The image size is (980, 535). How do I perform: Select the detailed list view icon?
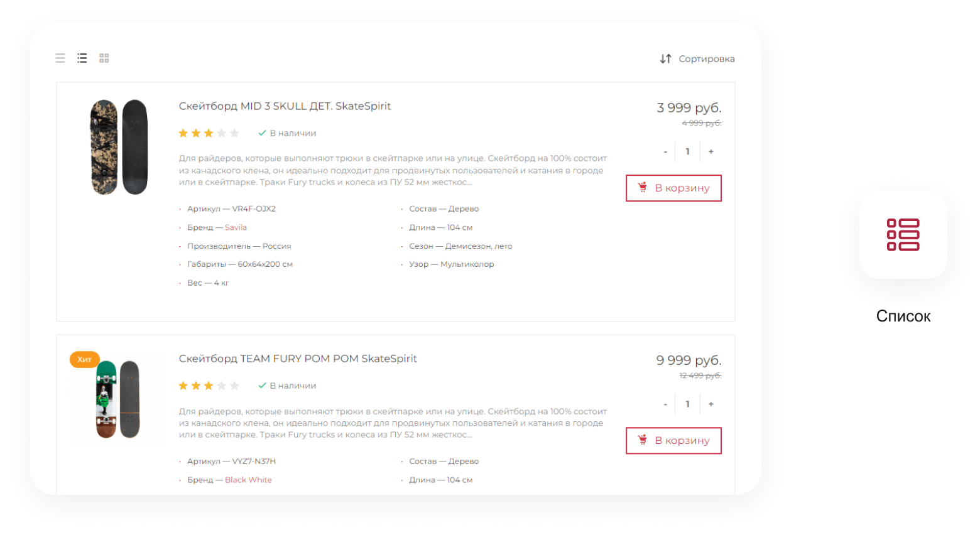pos(82,58)
